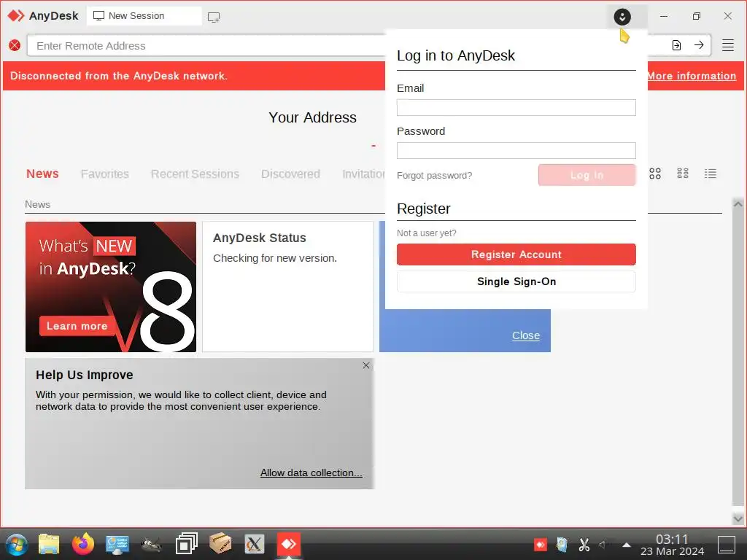Open the file manager in taskbar

pyautogui.click(x=49, y=544)
